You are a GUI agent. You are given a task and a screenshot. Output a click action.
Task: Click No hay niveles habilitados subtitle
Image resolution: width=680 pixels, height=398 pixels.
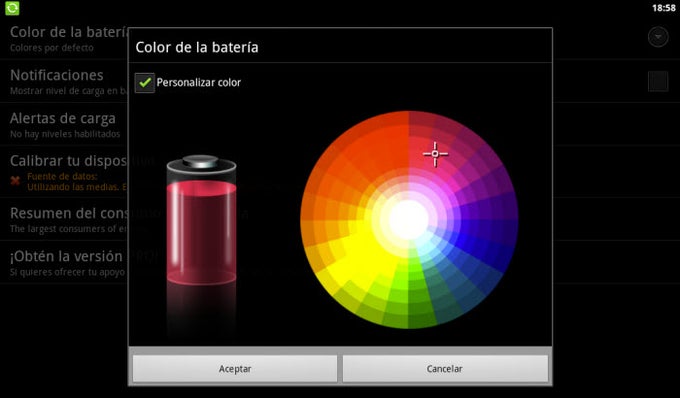coord(65,134)
